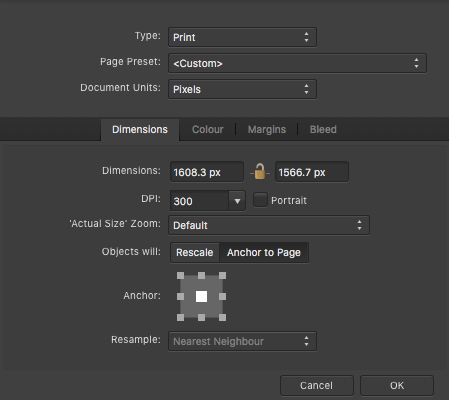The width and height of the screenshot is (449, 400).
Task: Open the Type dropdown showing Print
Action: 242,37
